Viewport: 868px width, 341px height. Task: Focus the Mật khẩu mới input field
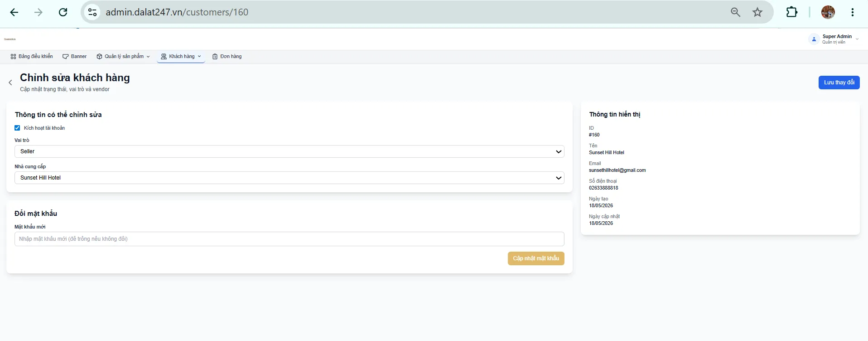pyautogui.click(x=289, y=239)
